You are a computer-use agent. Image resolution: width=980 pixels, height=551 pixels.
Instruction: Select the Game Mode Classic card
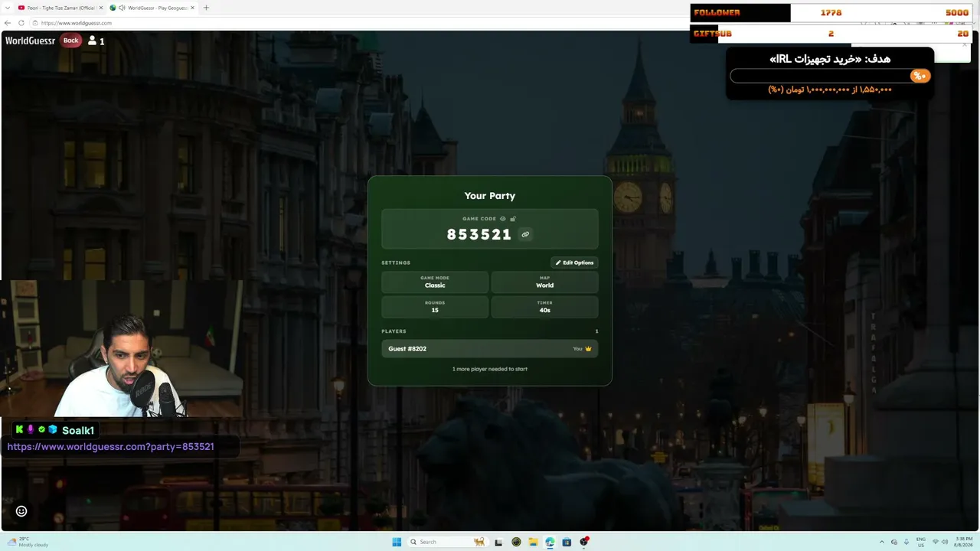435,282
